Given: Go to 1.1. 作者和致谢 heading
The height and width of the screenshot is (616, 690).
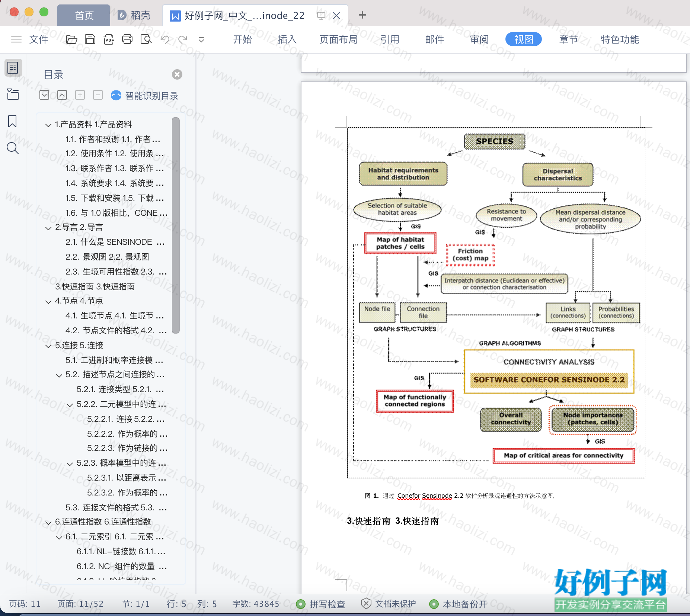Looking at the screenshot, I should 113,139.
